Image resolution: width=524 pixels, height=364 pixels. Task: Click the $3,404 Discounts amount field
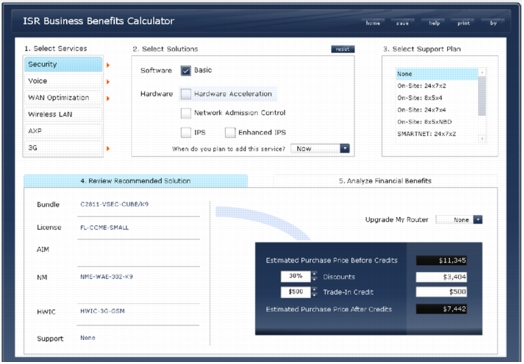point(441,277)
